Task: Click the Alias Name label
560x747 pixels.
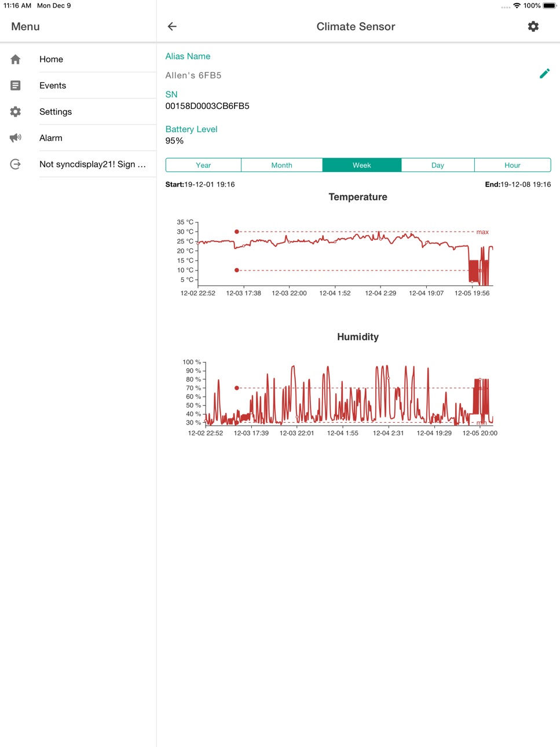Action: (188, 56)
